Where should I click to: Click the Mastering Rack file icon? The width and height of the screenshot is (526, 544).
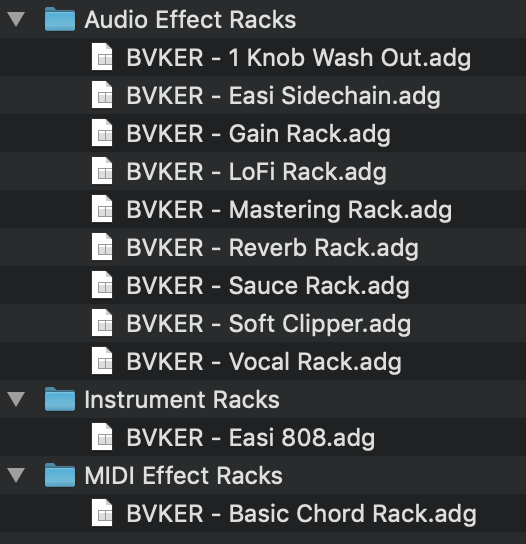pyautogui.click(x=102, y=209)
